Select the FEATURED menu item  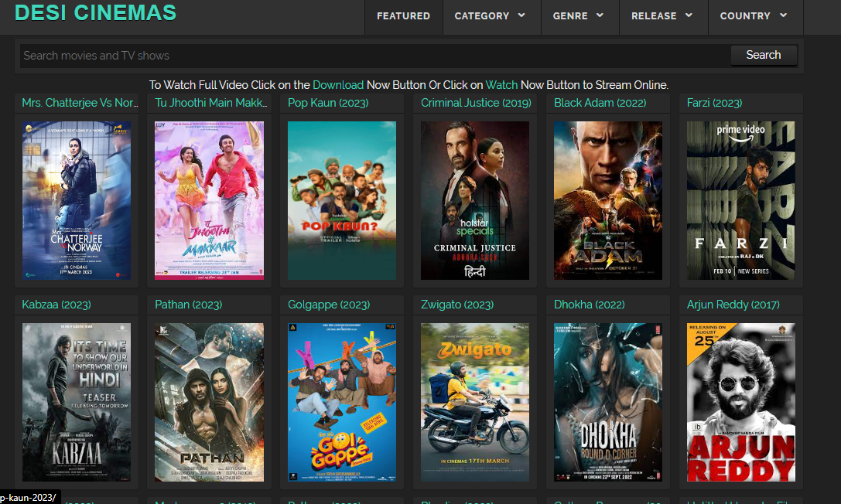[403, 15]
